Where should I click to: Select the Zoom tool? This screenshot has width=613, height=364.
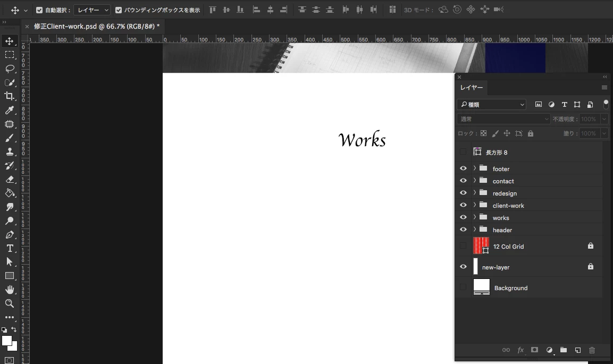click(10, 303)
